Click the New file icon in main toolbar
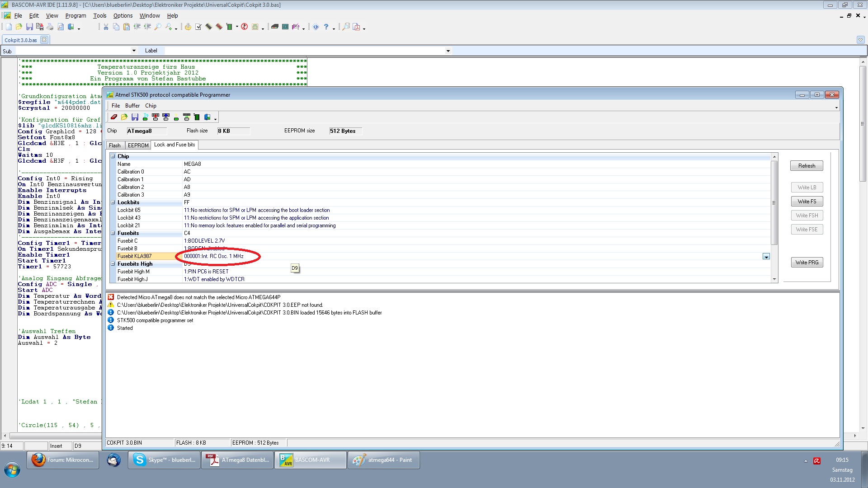The image size is (868, 488). click(x=9, y=27)
